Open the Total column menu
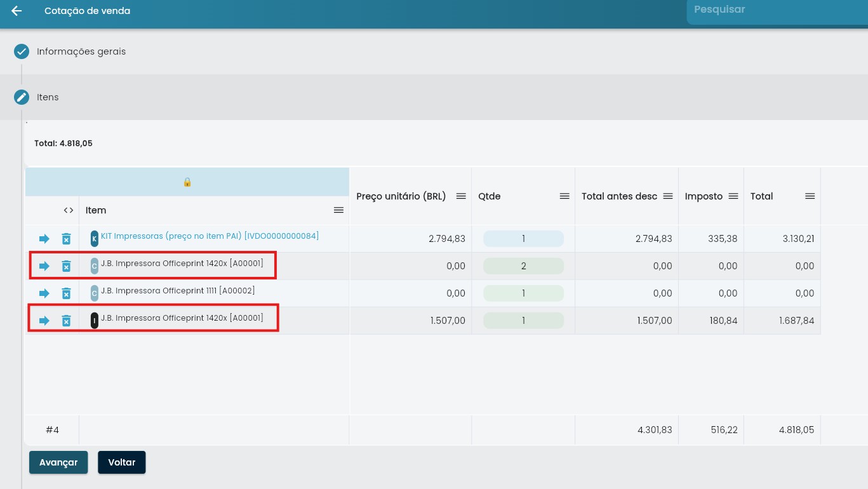 coord(810,196)
